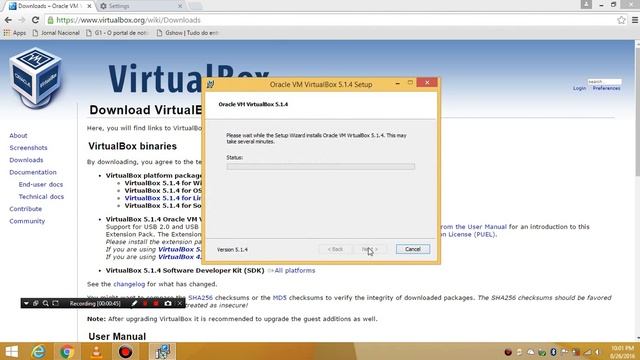Viewport: 640px width, 360px height.
Task: Click the VirtualBox site search field
Action: pyautogui.click(x=604, y=82)
